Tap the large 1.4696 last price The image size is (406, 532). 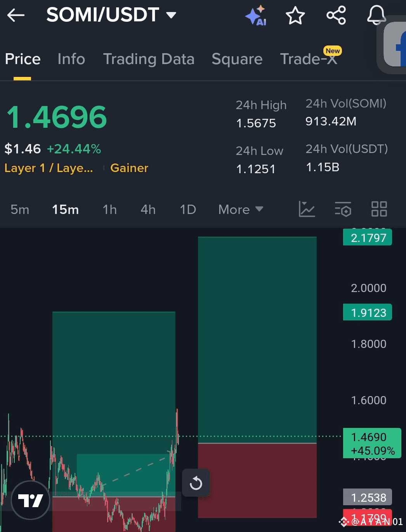click(57, 117)
